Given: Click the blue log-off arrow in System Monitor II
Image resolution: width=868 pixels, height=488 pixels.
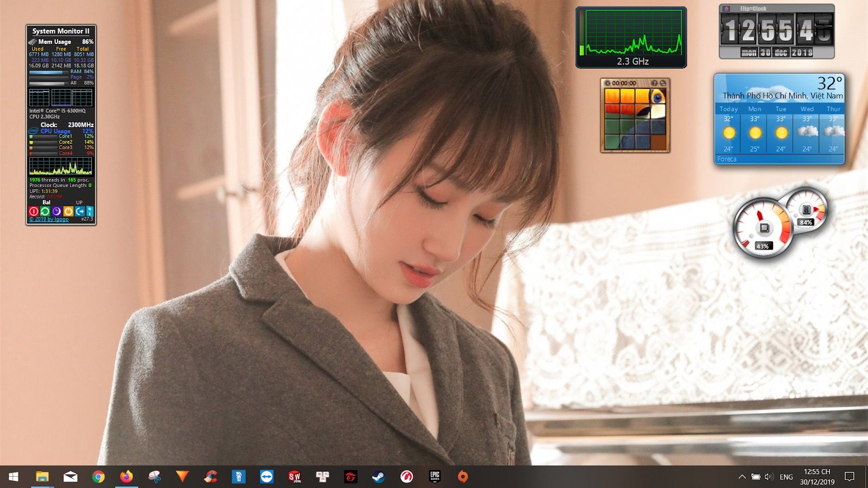Looking at the screenshot, I should (80, 211).
